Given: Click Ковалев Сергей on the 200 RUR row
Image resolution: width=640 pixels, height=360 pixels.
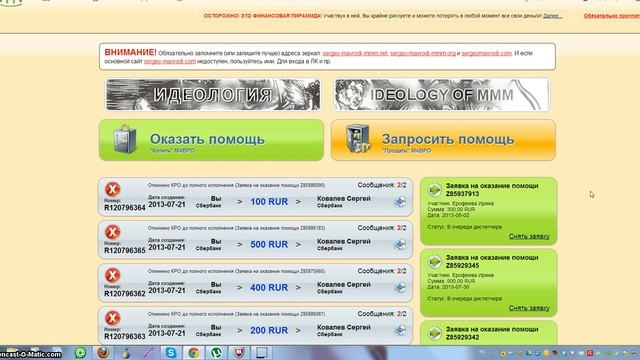Looking at the screenshot, I should pos(344,327).
